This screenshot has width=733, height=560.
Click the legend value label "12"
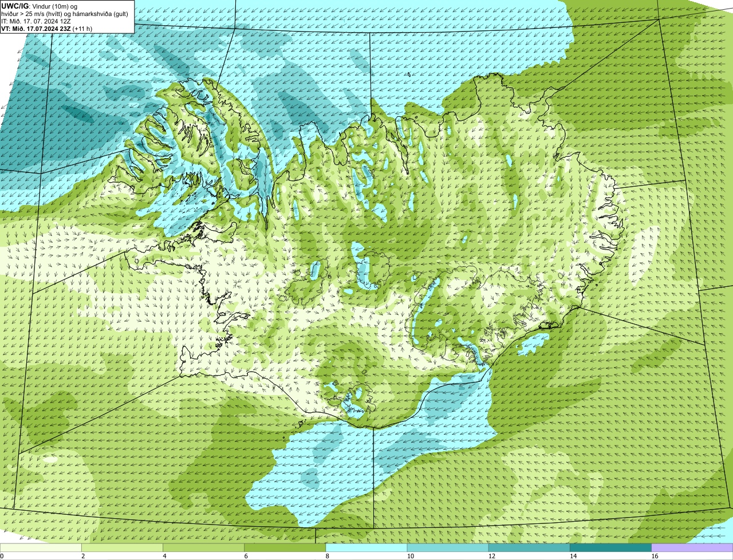(491, 556)
